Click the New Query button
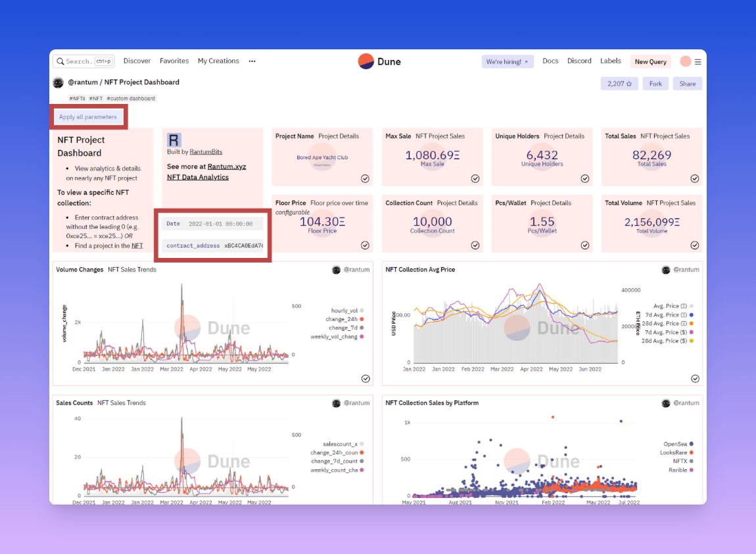This screenshot has width=756, height=554. (x=650, y=62)
